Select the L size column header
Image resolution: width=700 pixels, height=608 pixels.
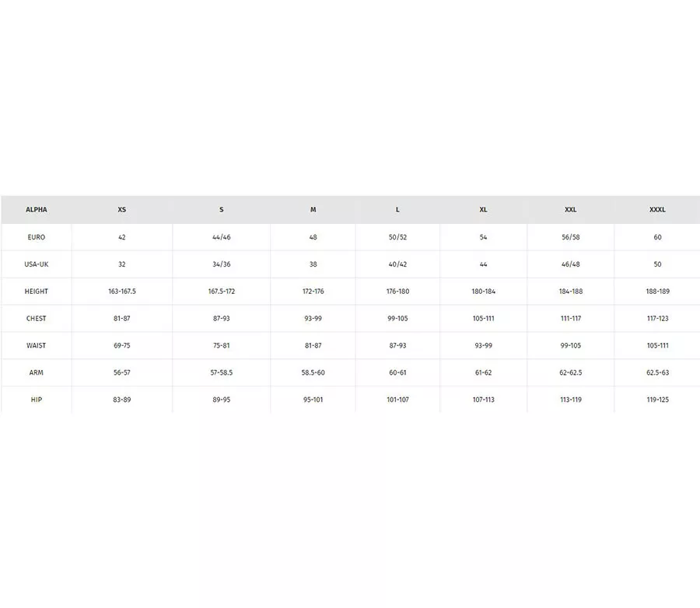397,210
